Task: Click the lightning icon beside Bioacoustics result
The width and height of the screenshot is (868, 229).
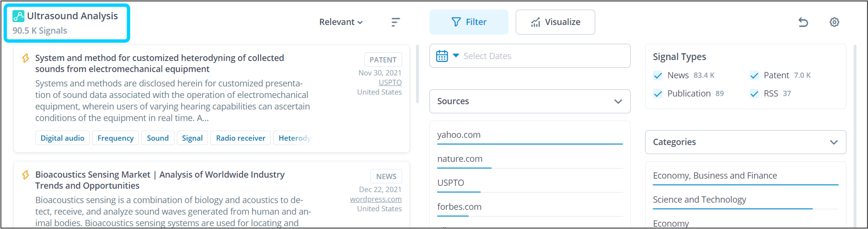Action: 26,175
